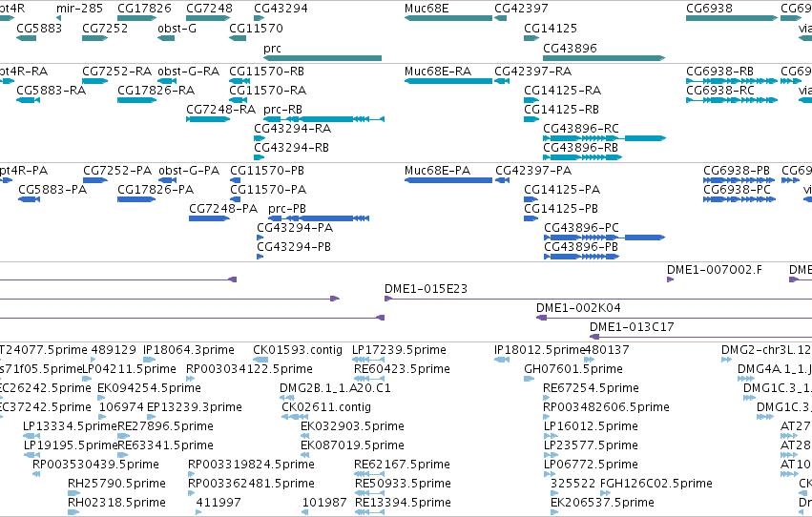The height and width of the screenshot is (517, 812).
Task: Click the DME1-007O02.F label
Action: (714, 270)
